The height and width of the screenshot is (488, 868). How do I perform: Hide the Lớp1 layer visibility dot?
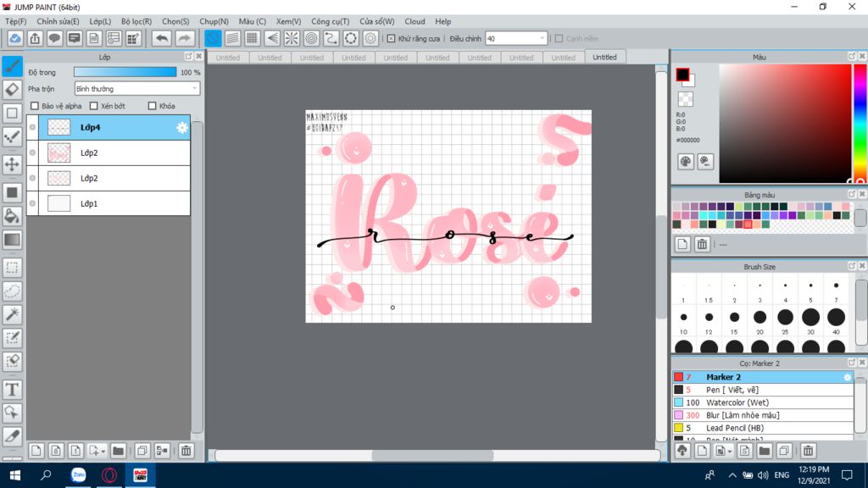[32, 203]
